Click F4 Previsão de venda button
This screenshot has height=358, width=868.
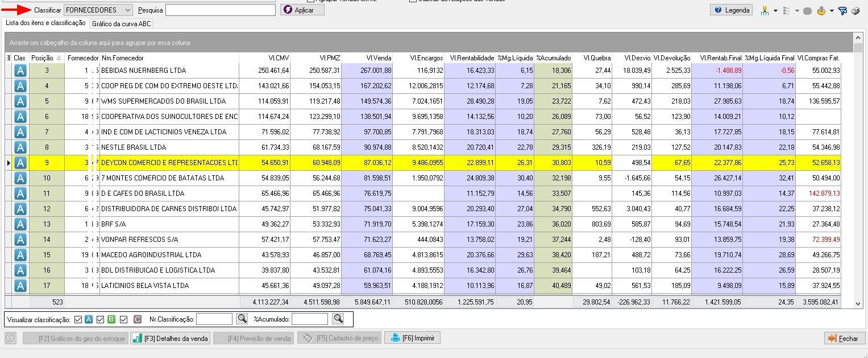(x=254, y=338)
